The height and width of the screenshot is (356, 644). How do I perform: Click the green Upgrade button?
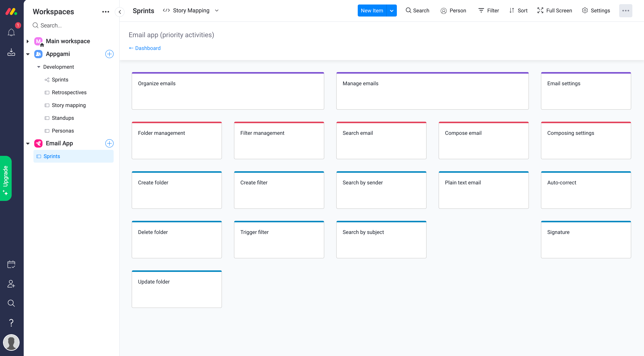click(6, 178)
